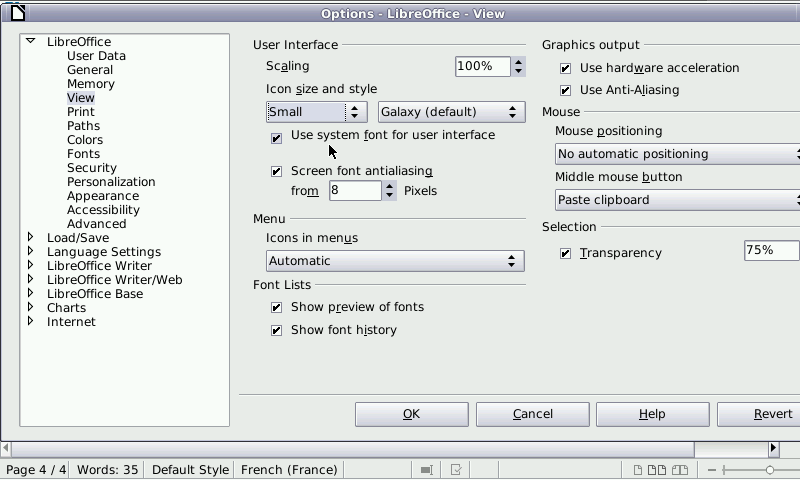Uncheck Show preview of fonts
This screenshot has height=480, width=800.
click(277, 308)
